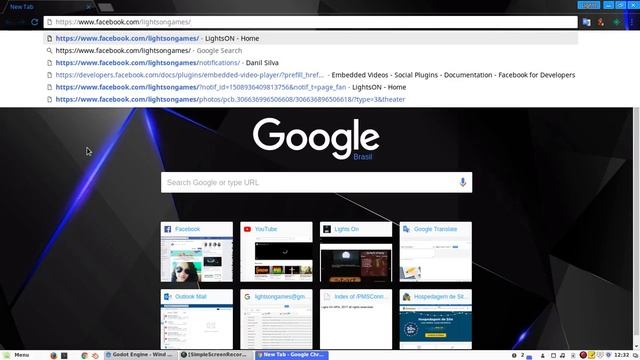Click the New Tab - Google Chrome taskbar button
The width and height of the screenshot is (640, 360).
292,355
